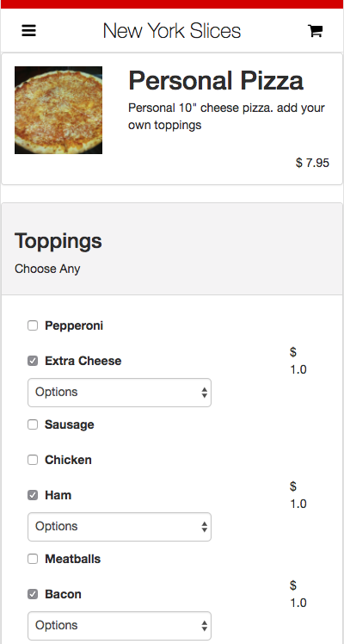Click the Meatballs label text

(72, 559)
